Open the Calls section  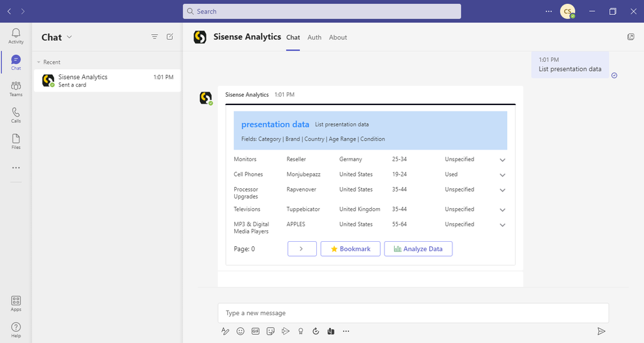pos(16,115)
